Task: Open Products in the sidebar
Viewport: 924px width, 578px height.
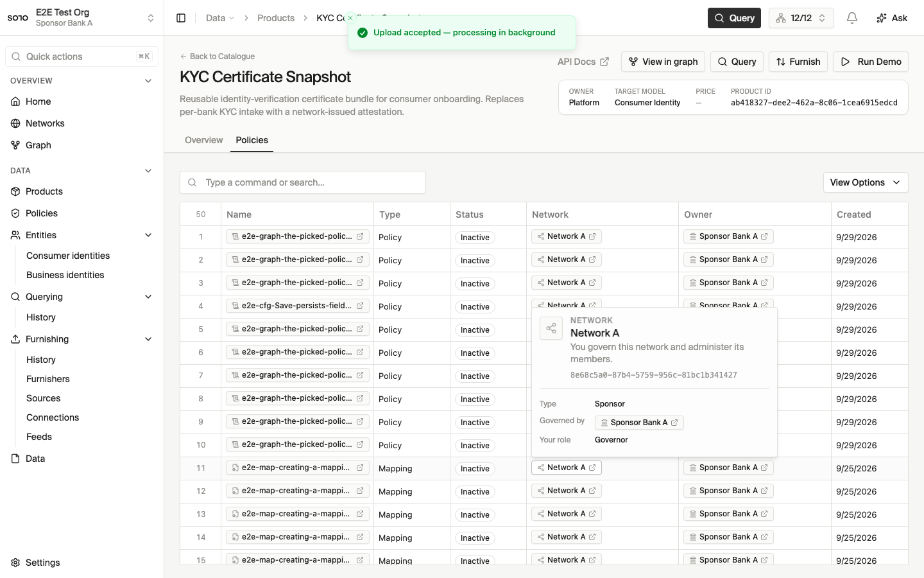Action: [82, 191]
